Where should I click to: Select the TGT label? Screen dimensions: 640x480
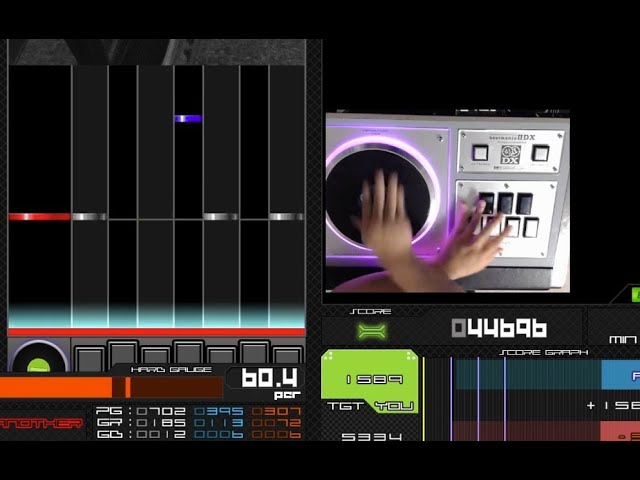(x=345, y=406)
